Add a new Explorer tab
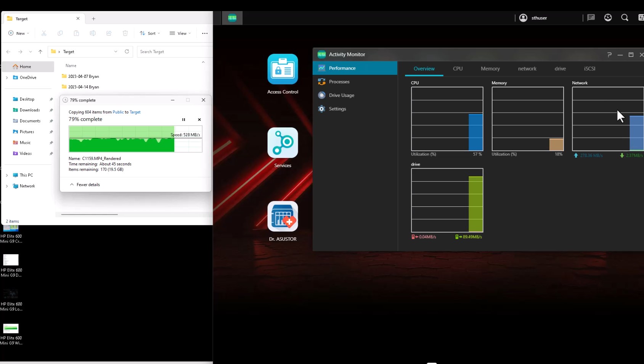 [x=93, y=19]
